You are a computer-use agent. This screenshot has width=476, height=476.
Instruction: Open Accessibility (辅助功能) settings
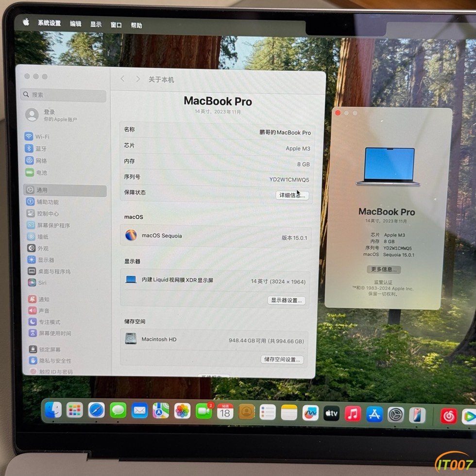click(43, 202)
